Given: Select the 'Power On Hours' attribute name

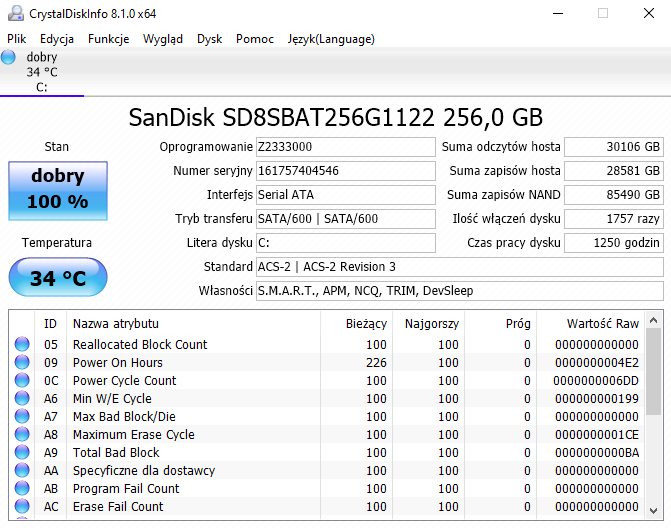Looking at the screenshot, I should pyautogui.click(x=118, y=362).
